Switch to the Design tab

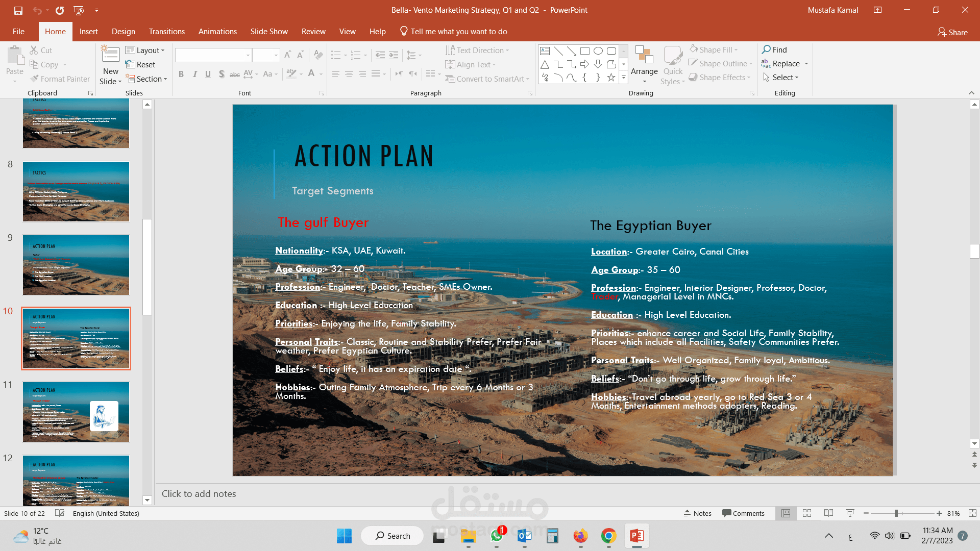[x=124, y=32]
